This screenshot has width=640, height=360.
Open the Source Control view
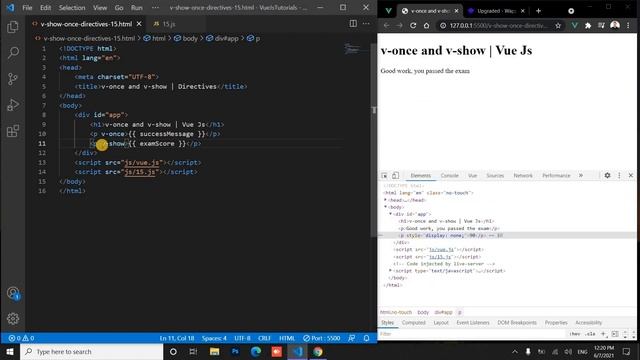[x=13, y=79]
